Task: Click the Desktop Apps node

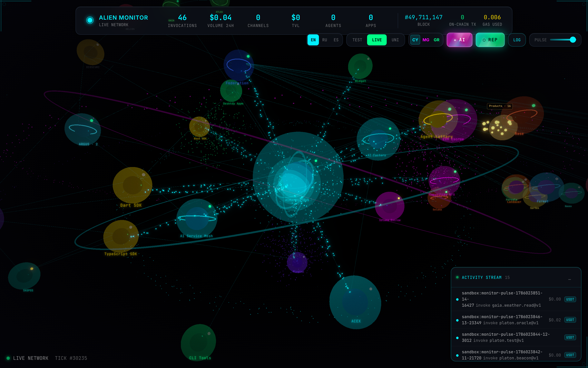Action: coord(231,91)
